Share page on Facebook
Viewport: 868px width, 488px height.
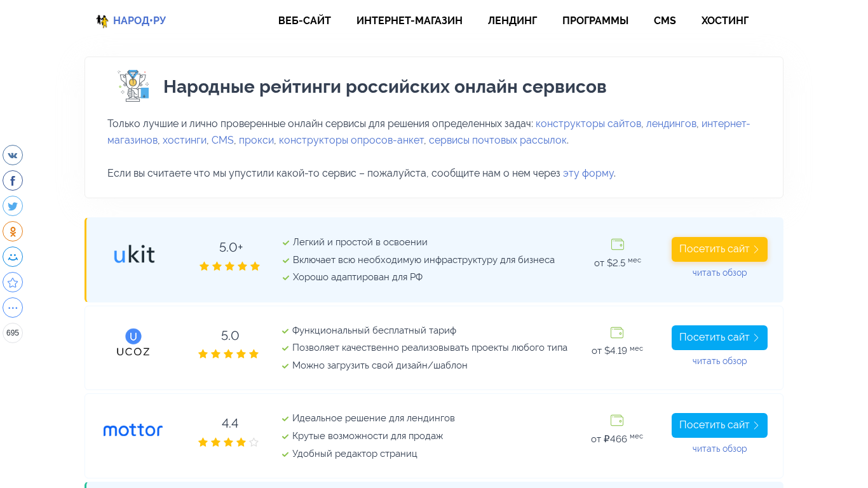pyautogui.click(x=13, y=180)
